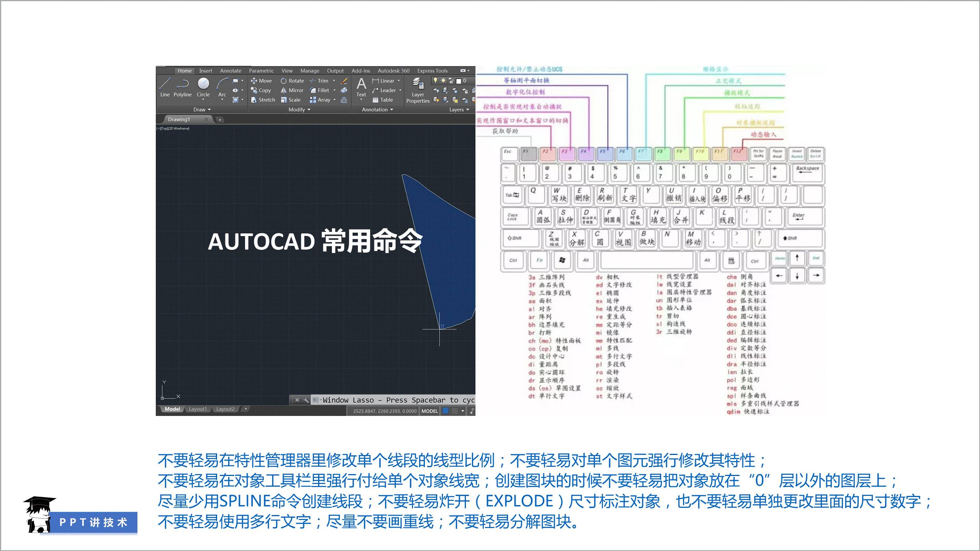Click the coordinates readout 2525.8847, 2260.2393
Screen dimensions: 980x551
pyautogui.click(x=385, y=411)
